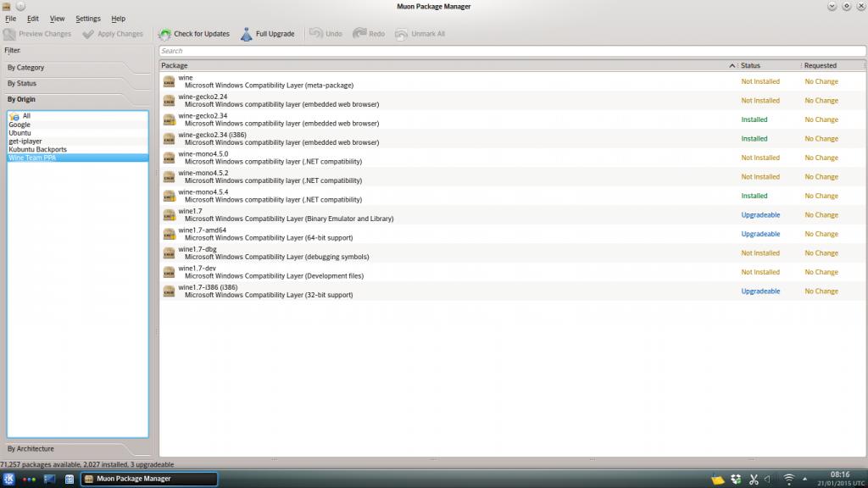Screen dimensions: 868x488
Task: Click Upgradeable status of wine1.7-amd64
Action: (760, 234)
